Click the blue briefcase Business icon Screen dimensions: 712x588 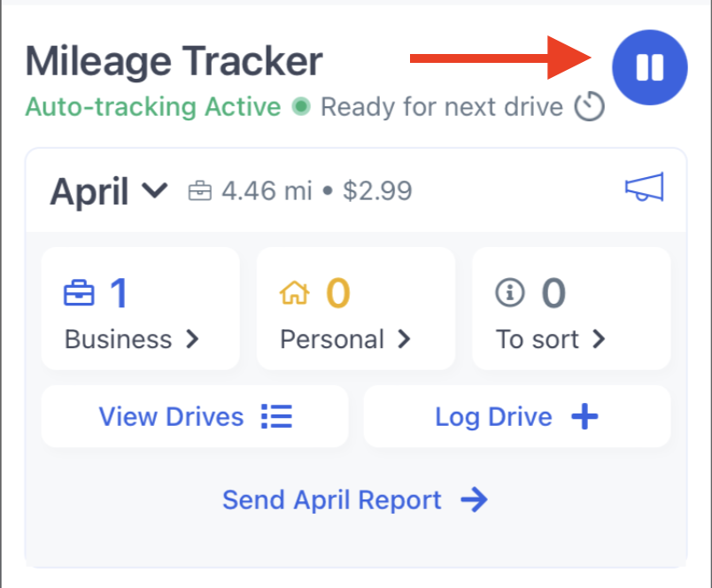tap(79, 293)
